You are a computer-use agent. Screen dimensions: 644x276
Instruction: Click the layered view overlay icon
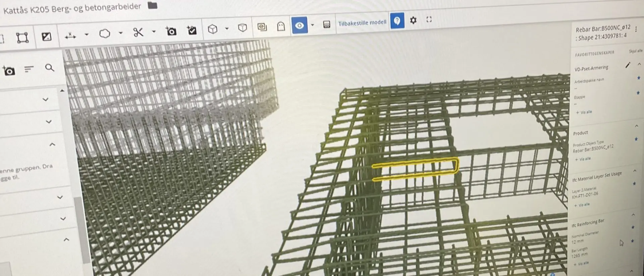[x=262, y=27]
